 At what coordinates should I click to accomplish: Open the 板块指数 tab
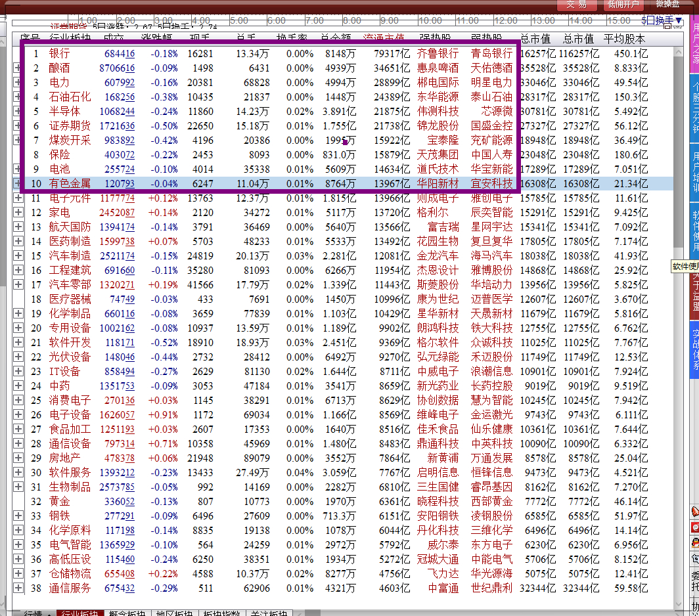[221, 613]
